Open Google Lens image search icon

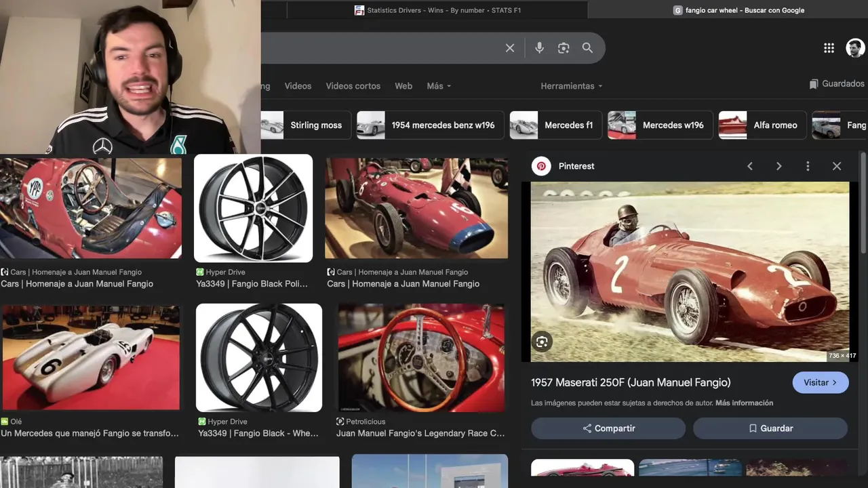click(564, 48)
